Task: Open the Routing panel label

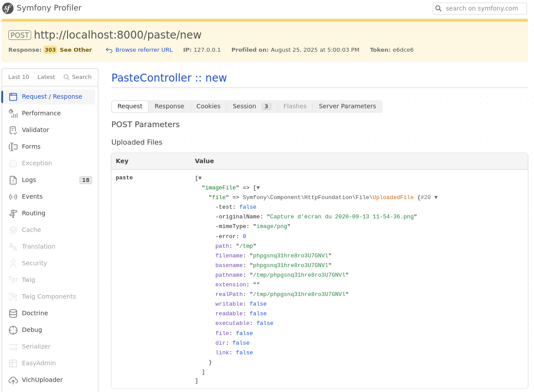Action: [x=34, y=214]
